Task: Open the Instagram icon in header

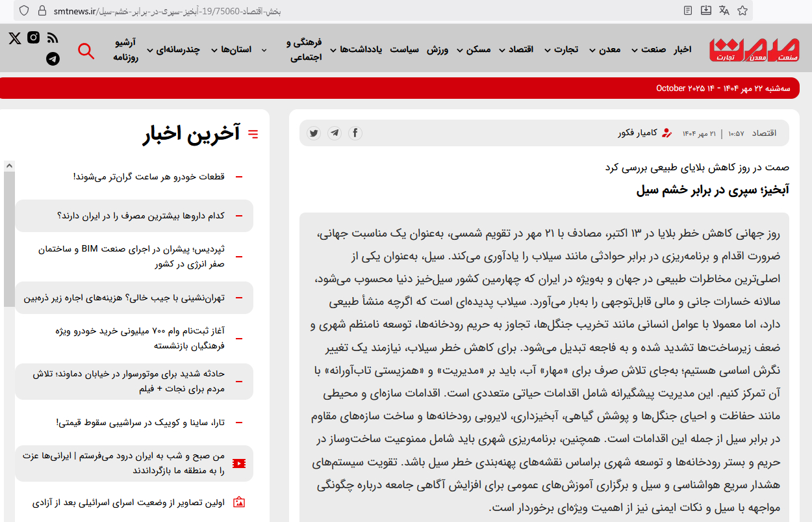Action: pyautogui.click(x=34, y=38)
